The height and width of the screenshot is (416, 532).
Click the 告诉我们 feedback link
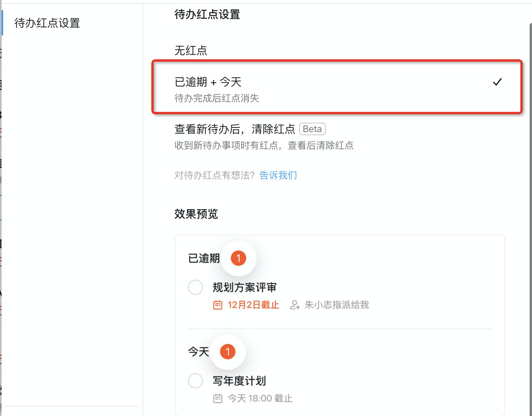278,175
